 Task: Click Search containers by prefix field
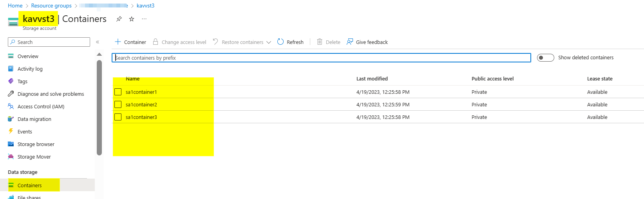(x=321, y=58)
